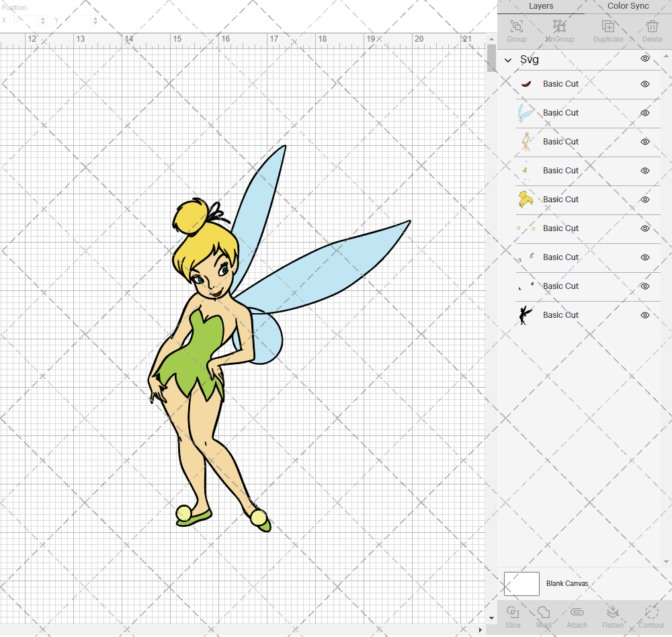
Task: Click the Blank Canvas label
Action: [x=567, y=583]
